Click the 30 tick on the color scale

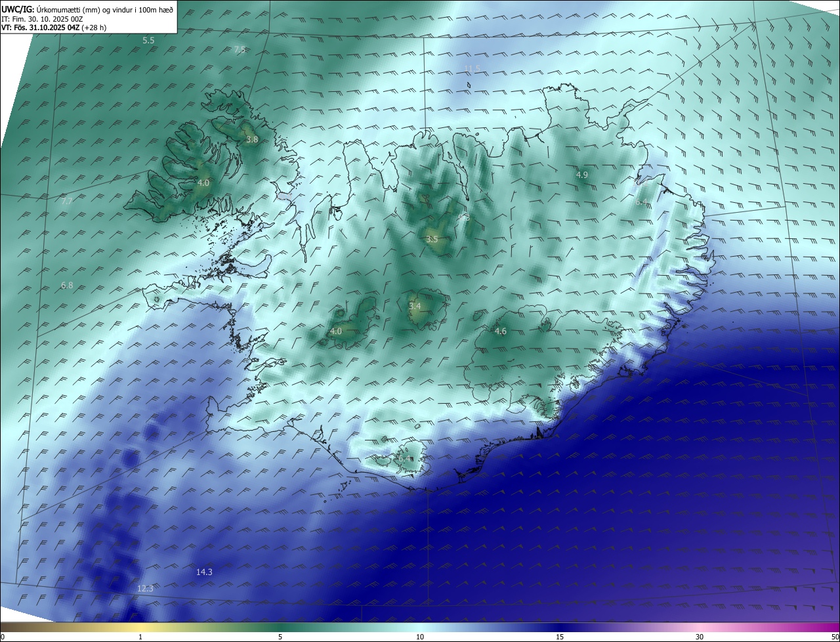coord(700,637)
